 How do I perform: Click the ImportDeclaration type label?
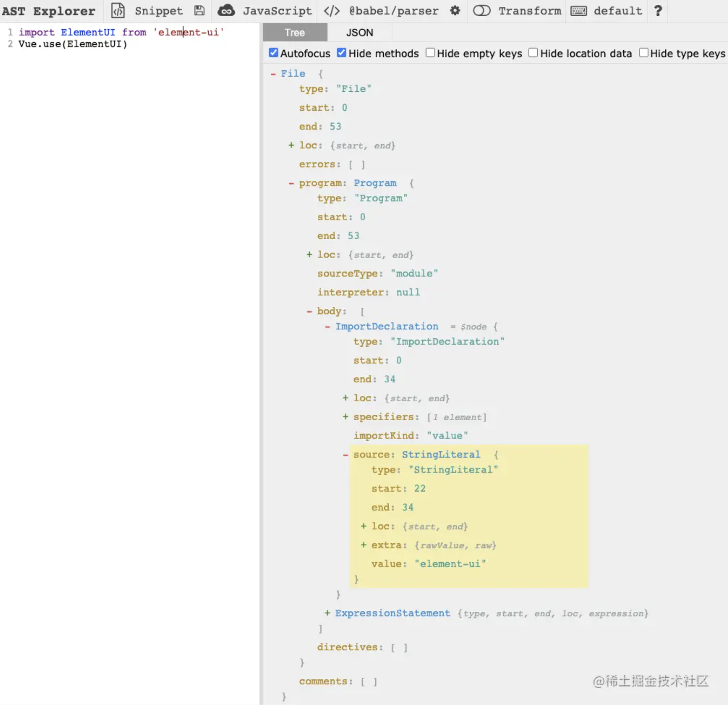[387, 326]
